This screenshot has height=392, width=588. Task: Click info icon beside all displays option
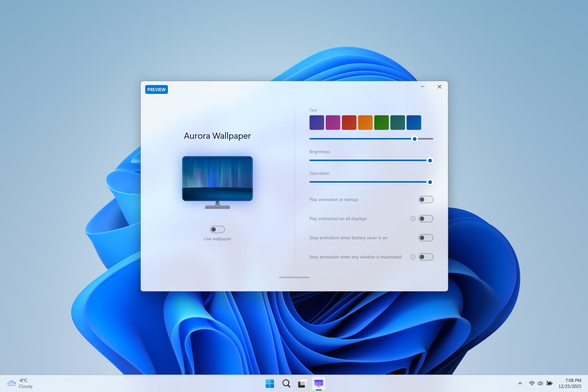click(x=413, y=219)
